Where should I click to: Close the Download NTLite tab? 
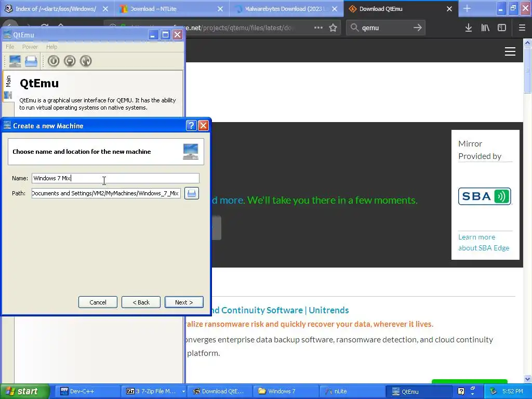tap(220, 9)
